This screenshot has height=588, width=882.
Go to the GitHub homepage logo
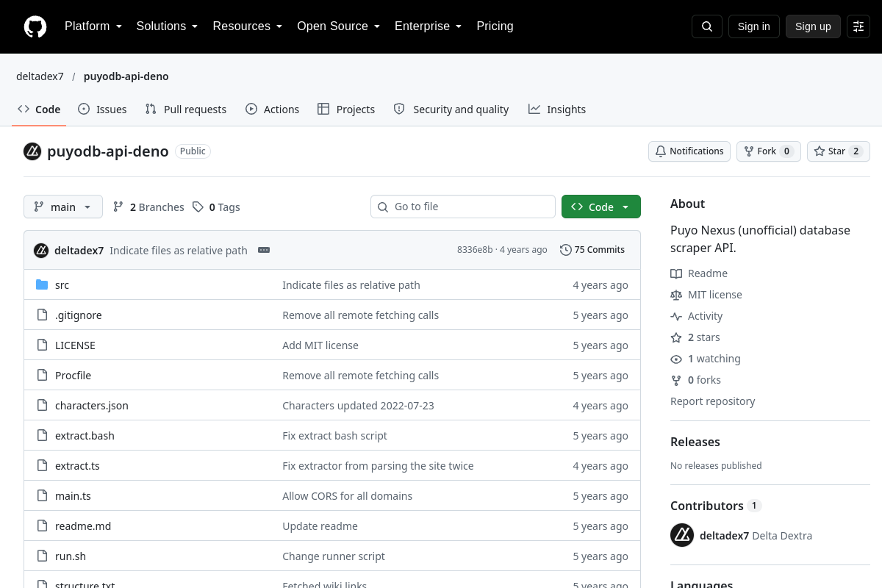click(35, 26)
